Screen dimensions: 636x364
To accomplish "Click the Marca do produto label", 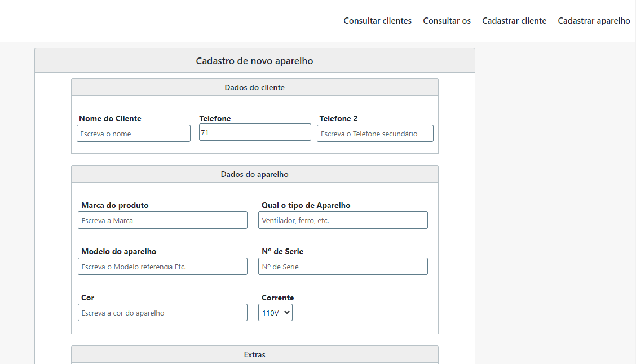I will pyautogui.click(x=114, y=205).
